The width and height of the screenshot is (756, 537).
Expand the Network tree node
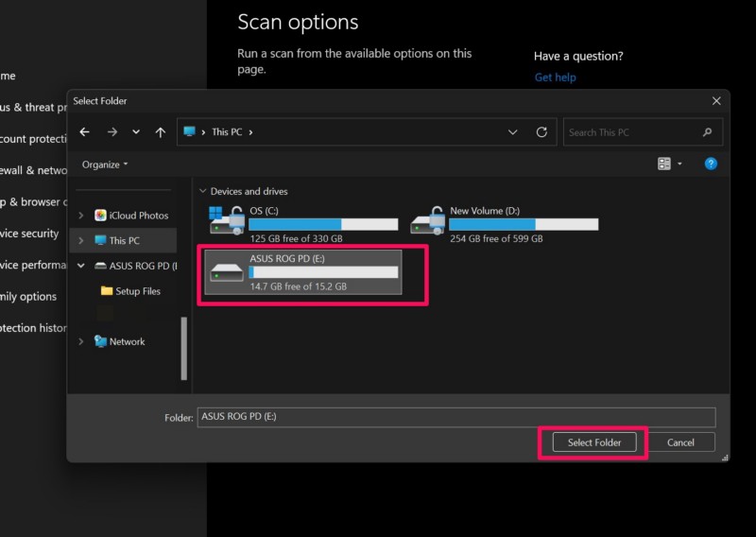click(81, 341)
